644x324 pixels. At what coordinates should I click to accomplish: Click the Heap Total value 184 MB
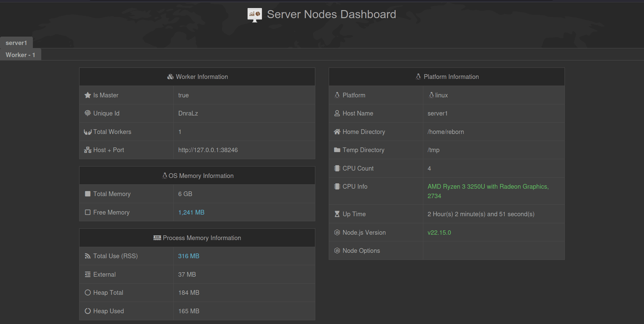(x=189, y=293)
